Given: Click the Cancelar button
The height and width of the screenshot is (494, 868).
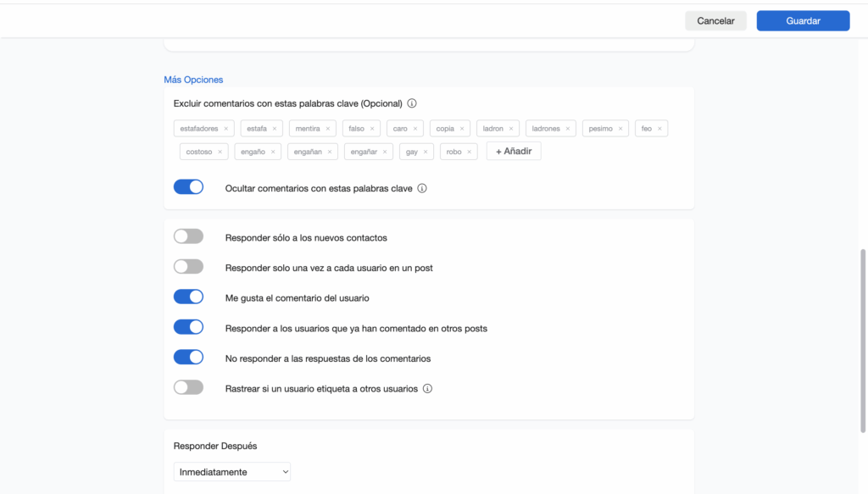Looking at the screenshot, I should tap(715, 21).
